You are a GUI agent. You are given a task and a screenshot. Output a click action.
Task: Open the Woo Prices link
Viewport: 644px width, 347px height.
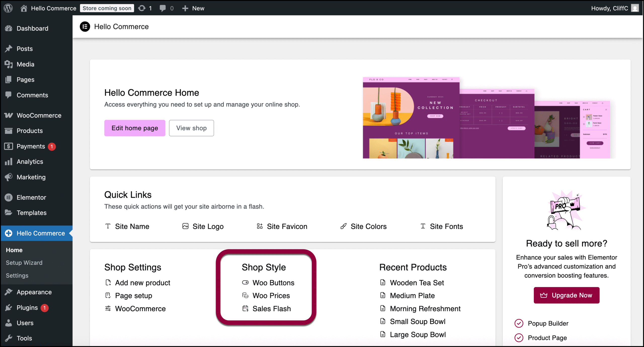tap(266, 295)
